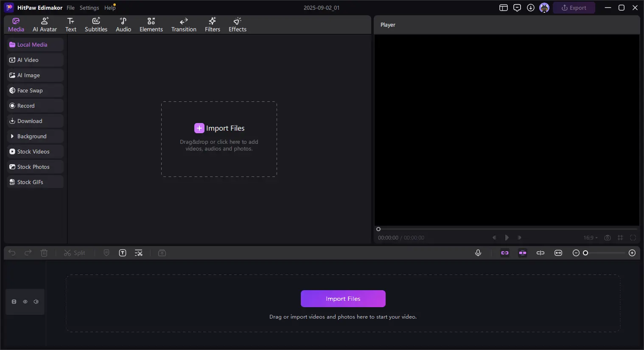Screen dimensions: 644x350
Task: Click Export at the top right
Action: click(574, 7)
